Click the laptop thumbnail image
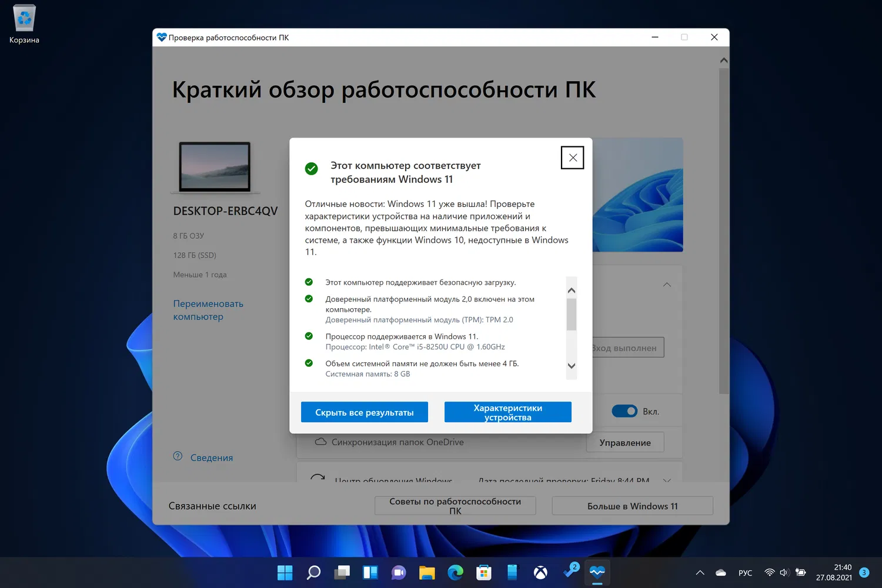Image resolution: width=882 pixels, height=588 pixels. coord(215,168)
